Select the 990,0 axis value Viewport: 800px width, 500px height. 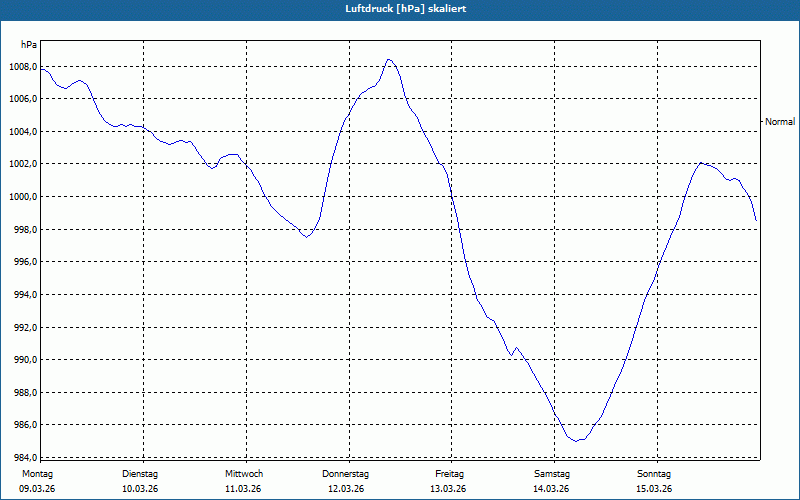point(25,360)
